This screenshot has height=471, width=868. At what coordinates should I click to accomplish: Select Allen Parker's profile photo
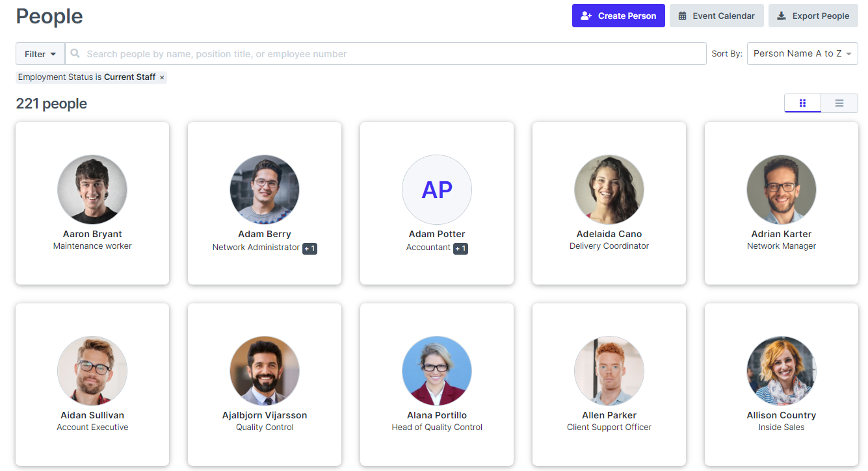point(609,371)
